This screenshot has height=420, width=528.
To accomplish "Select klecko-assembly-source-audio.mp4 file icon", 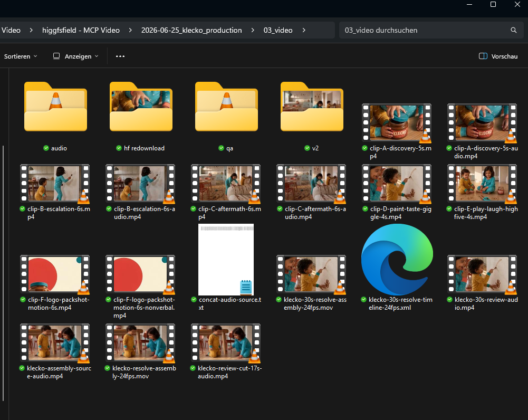I will tap(55, 343).
